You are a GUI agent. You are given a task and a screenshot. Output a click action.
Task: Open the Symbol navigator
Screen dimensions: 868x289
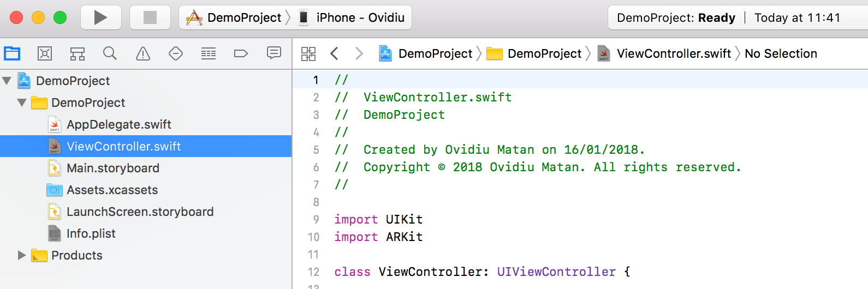click(78, 53)
